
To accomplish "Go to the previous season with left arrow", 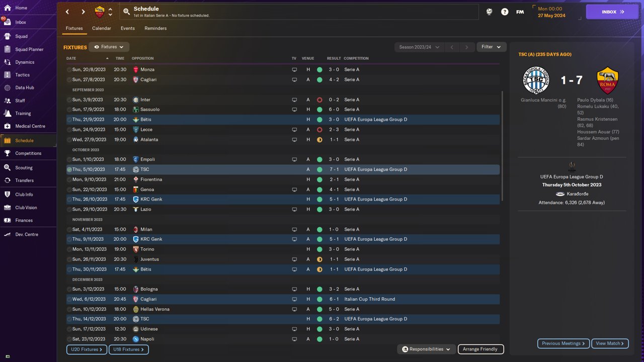I will coord(452,47).
